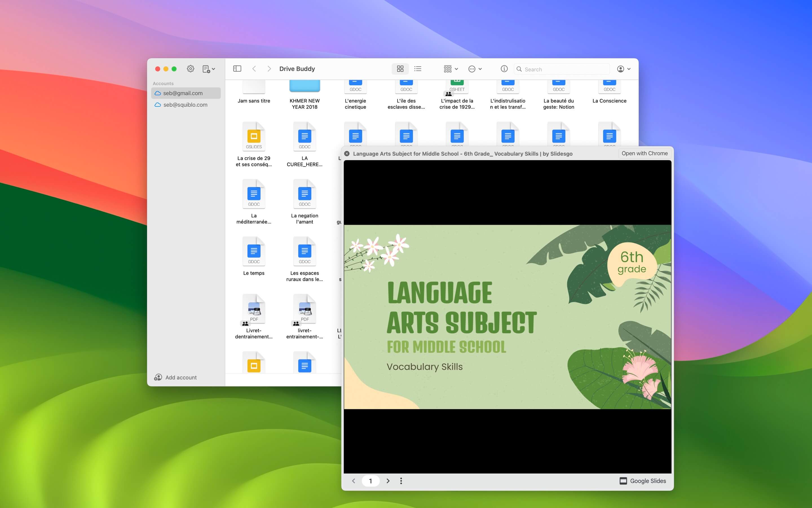This screenshot has width=812, height=508.
Task: Close the Slides preview window
Action: [347, 154]
